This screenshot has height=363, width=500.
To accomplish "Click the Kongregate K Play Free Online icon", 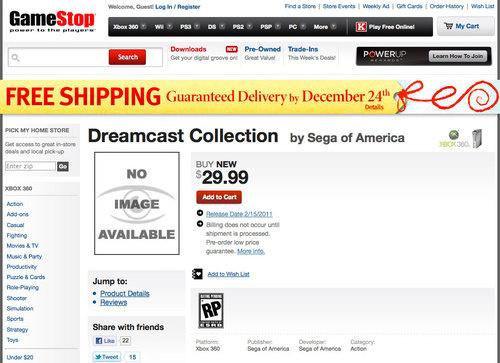I will [361, 27].
